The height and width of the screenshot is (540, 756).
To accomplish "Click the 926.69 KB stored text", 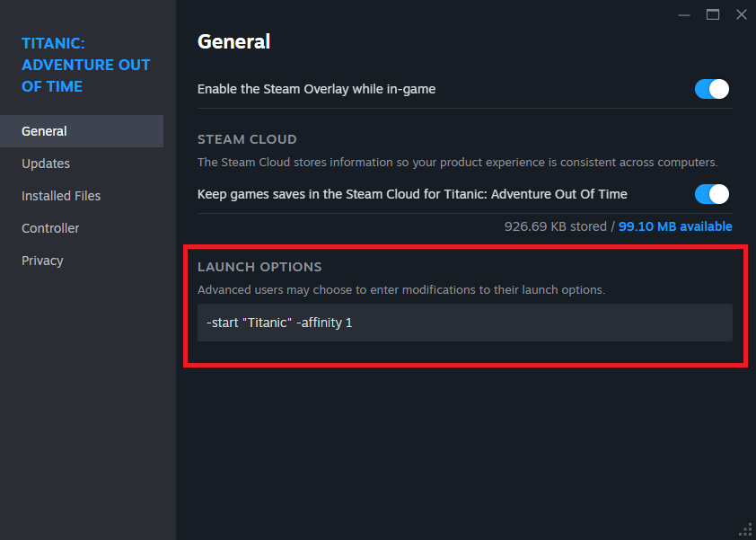I will point(555,226).
